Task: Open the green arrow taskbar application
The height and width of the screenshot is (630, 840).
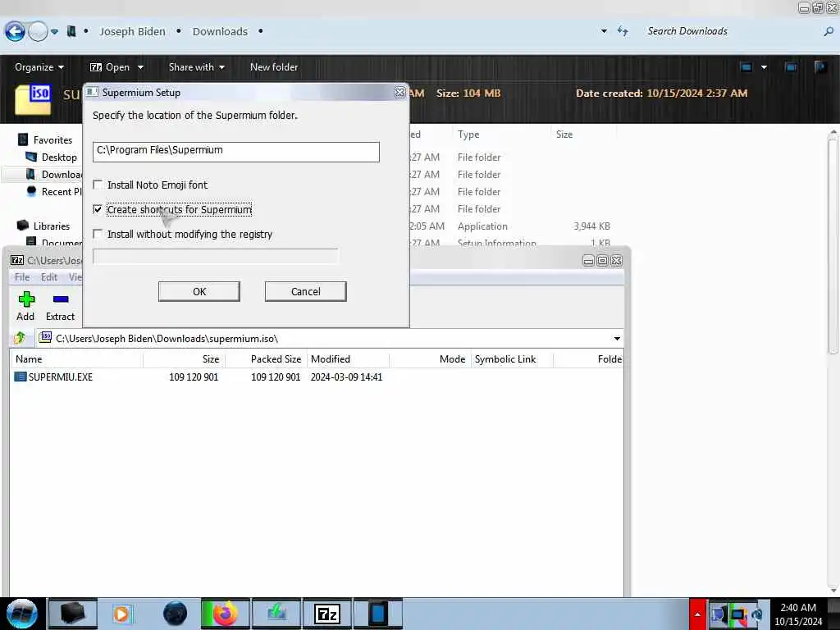Action: click(276, 614)
